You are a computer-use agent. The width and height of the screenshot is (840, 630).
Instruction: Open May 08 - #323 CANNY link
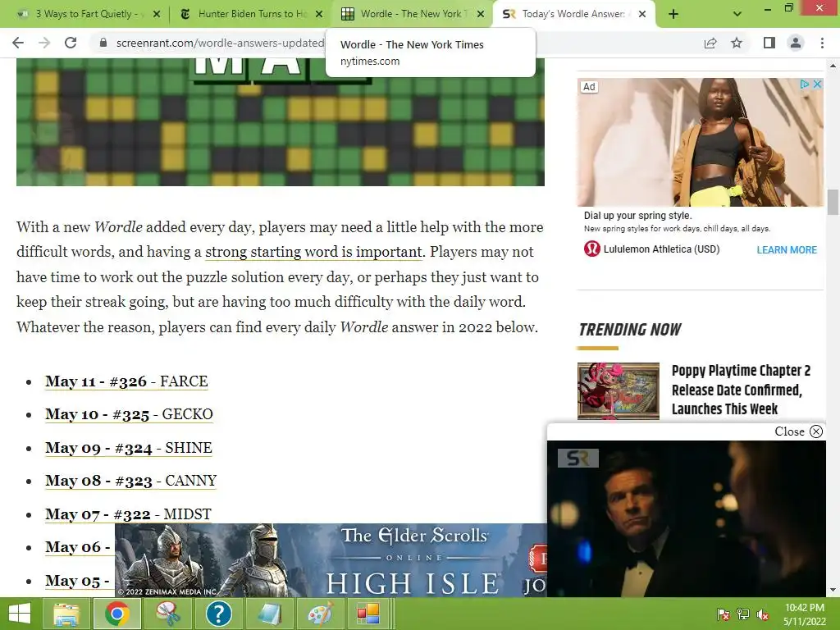point(130,481)
